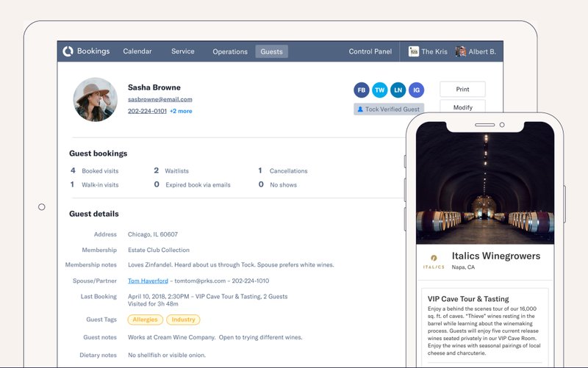Click Italics Winegrowers title on phone

495,256
